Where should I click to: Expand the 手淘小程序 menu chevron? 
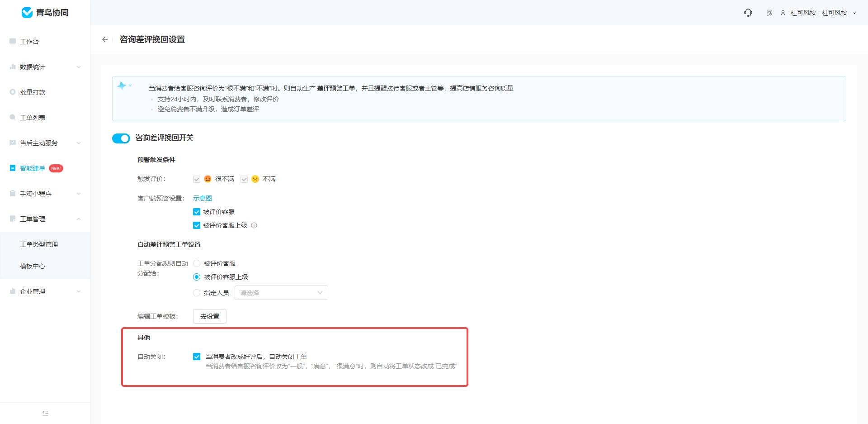coord(79,194)
